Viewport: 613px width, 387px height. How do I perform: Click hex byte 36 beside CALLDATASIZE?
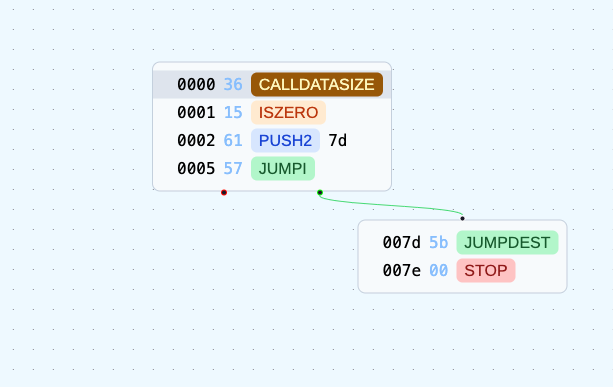233,84
